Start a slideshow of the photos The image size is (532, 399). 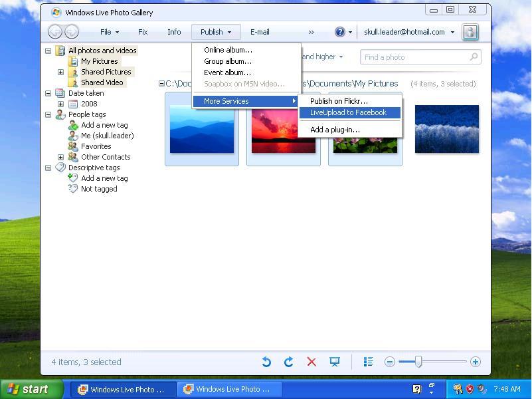click(x=335, y=362)
